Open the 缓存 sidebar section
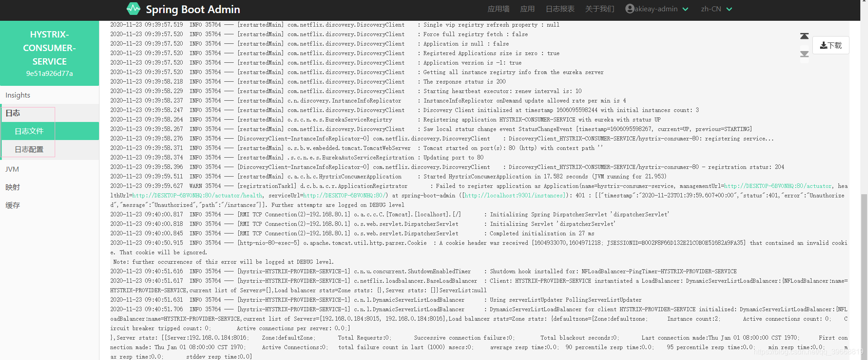The height and width of the screenshot is (360, 868). (49, 205)
